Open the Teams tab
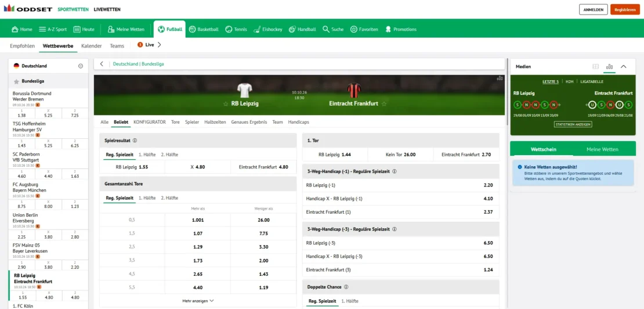This screenshot has height=309, width=644. 117,46
